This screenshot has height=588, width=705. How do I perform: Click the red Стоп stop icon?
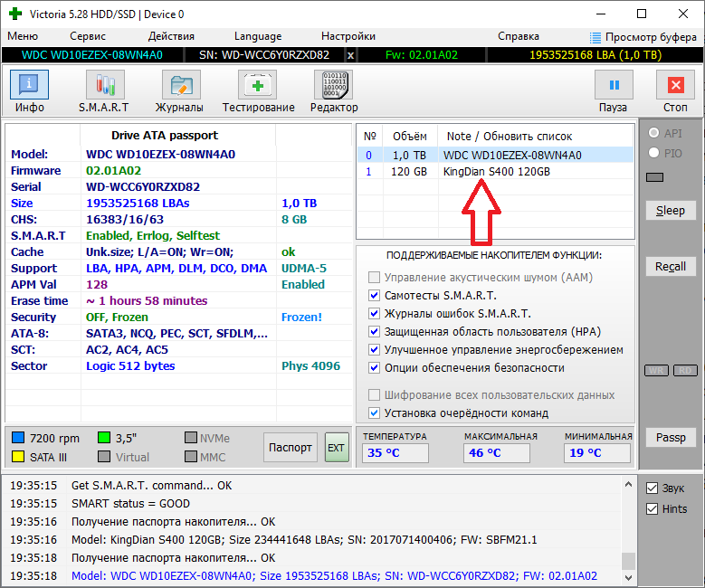(676, 85)
